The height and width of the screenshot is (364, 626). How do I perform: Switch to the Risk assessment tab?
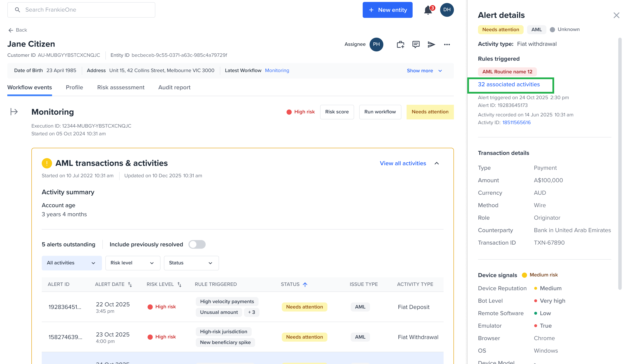(x=121, y=87)
